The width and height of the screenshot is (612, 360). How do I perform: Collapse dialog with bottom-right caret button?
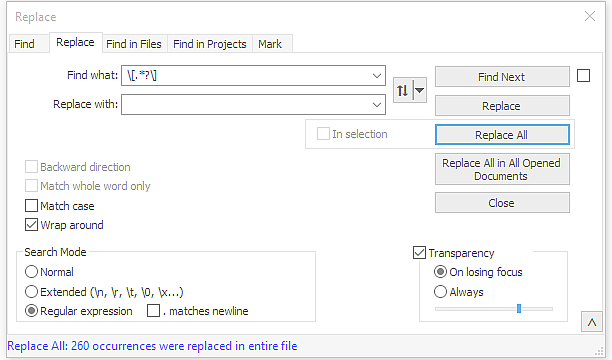(x=592, y=322)
